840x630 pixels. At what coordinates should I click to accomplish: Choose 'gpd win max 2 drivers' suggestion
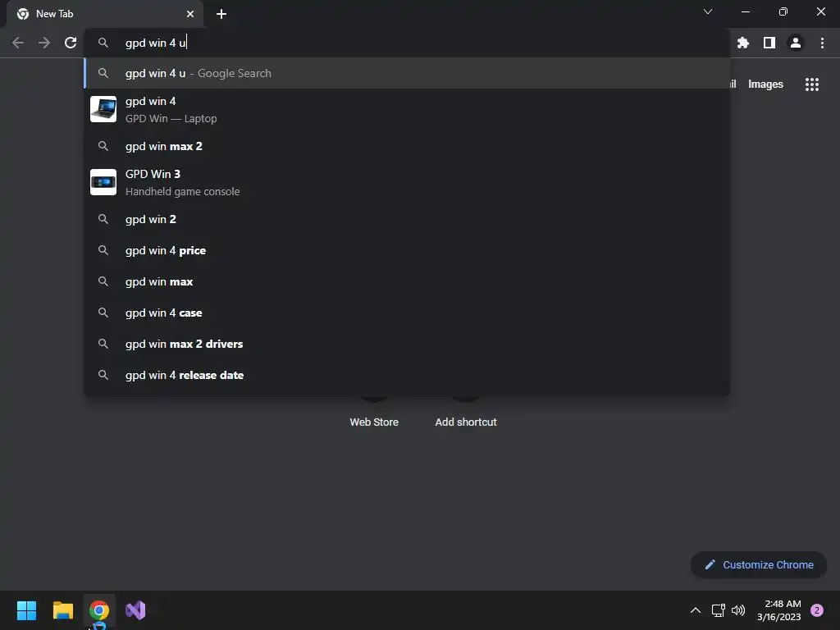click(407, 344)
